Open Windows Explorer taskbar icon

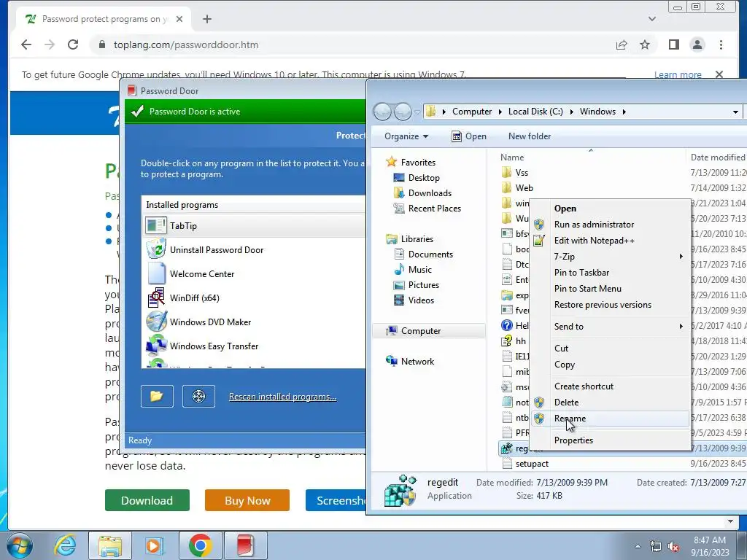[110, 545]
